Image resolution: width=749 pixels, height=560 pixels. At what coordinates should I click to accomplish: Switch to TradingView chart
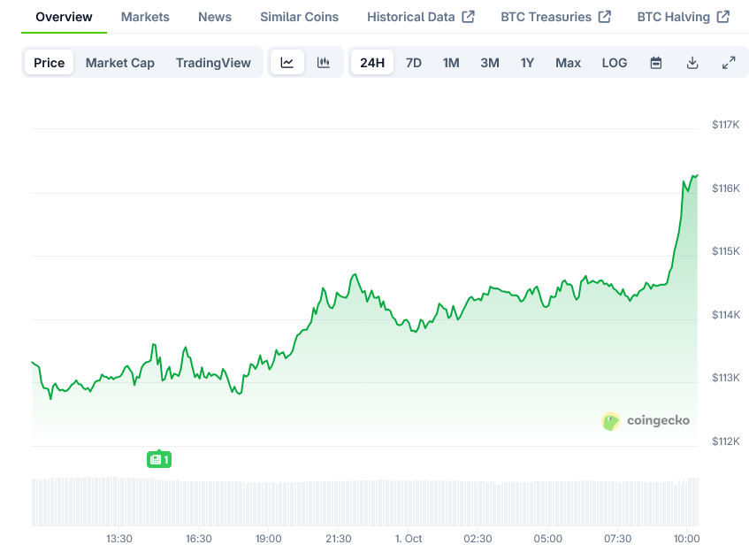[x=213, y=63]
